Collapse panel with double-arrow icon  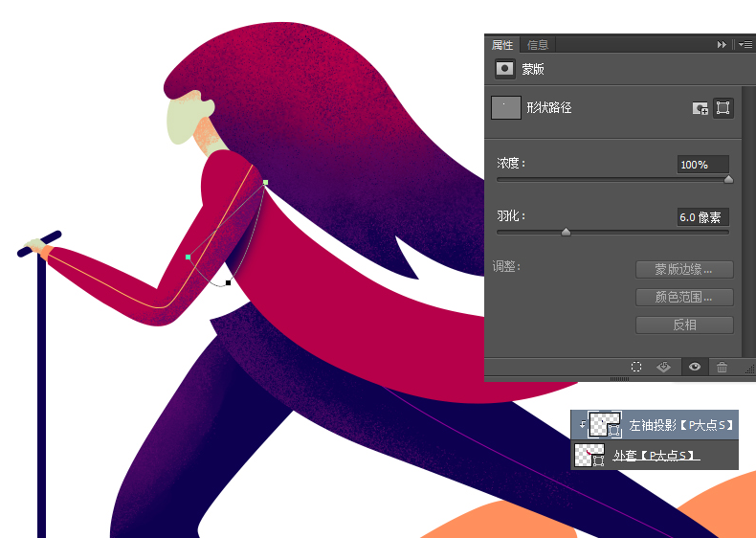pyautogui.click(x=722, y=44)
